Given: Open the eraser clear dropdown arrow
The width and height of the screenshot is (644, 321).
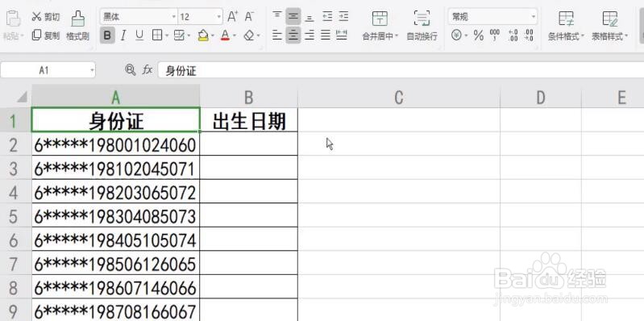Looking at the screenshot, I should (x=259, y=36).
